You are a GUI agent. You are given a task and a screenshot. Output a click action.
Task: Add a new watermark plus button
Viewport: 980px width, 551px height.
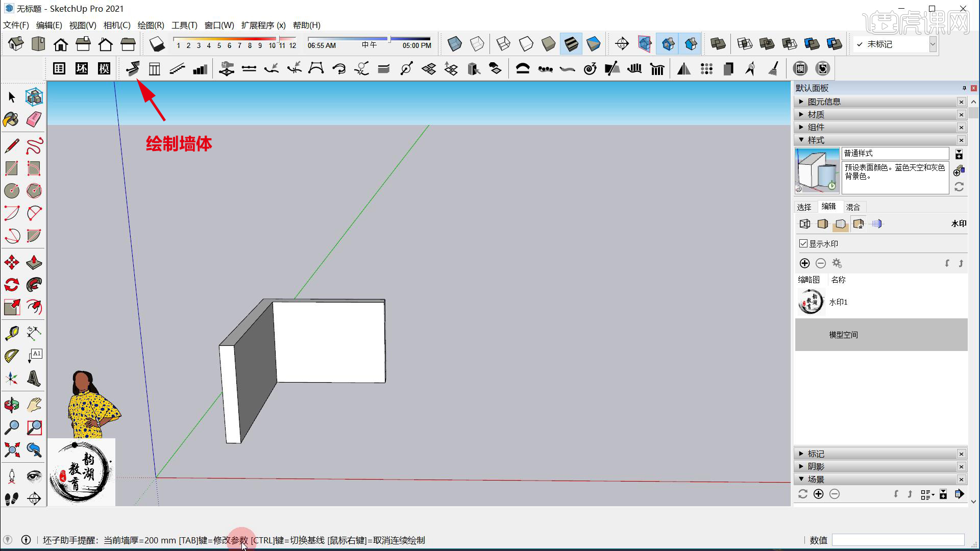[x=804, y=263]
